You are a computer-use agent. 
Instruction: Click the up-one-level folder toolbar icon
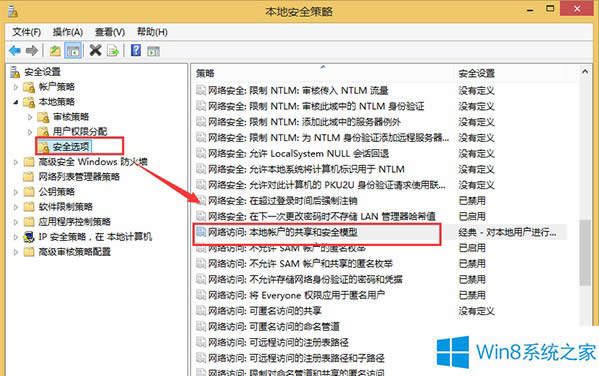point(55,50)
